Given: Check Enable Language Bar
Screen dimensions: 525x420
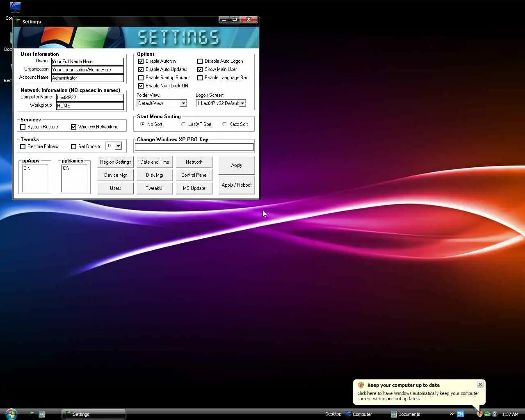Looking at the screenshot, I should coord(200,78).
